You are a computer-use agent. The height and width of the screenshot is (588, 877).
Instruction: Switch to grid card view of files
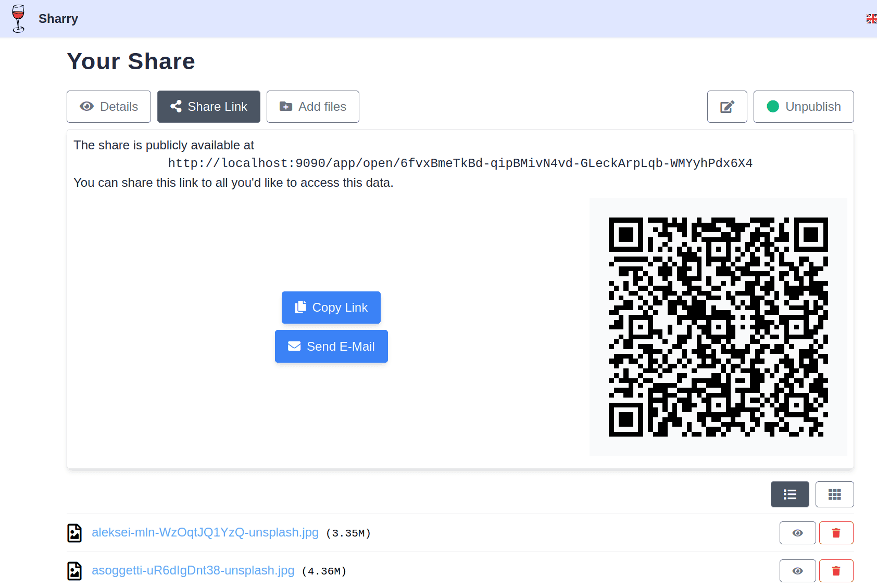coord(835,494)
